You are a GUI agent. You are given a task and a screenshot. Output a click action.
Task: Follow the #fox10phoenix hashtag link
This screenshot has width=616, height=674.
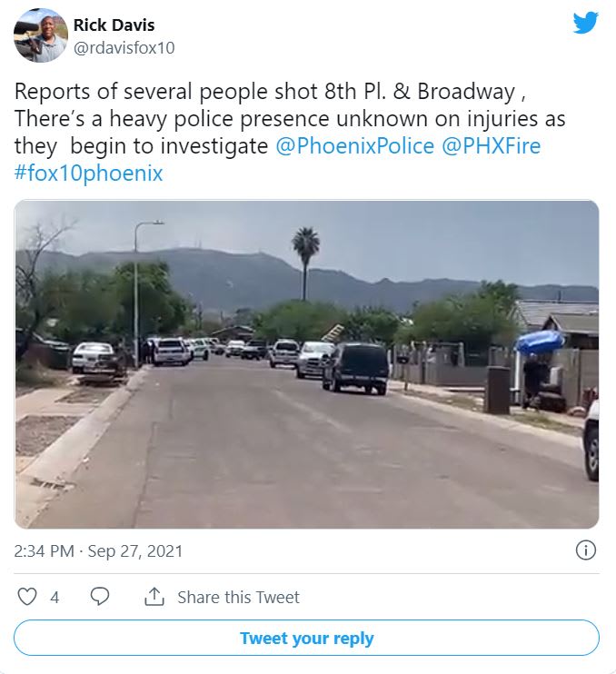[x=88, y=173]
